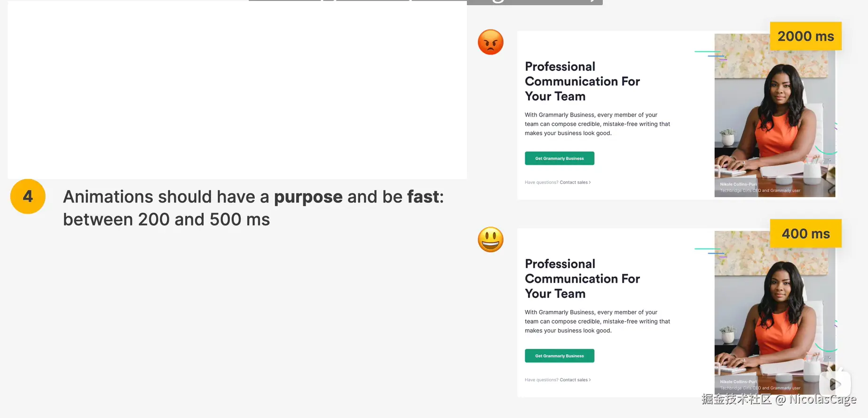Click the blank white video area
The image size is (868, 418).
237,89
